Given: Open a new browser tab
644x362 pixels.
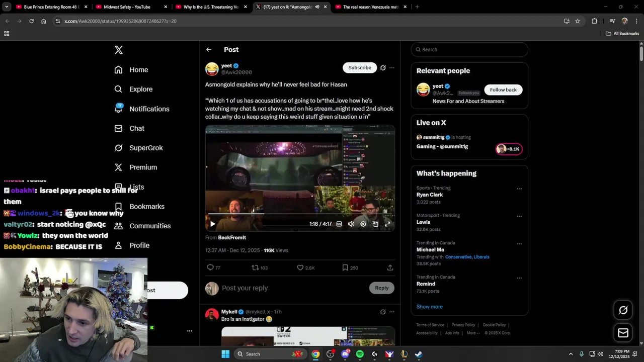Looking at the screenshot, I should click(417, 7).
